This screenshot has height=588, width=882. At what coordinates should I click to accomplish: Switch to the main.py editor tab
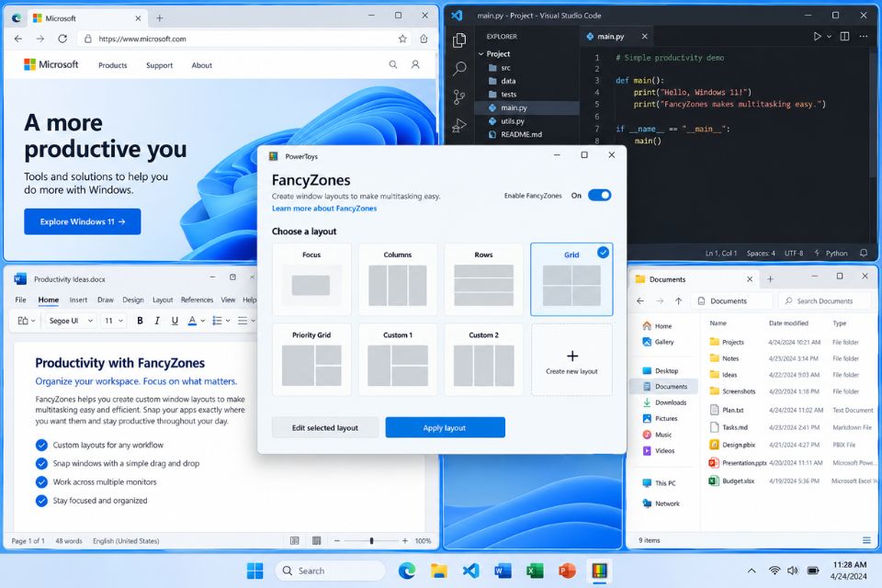pyautogui.click(x=610, y=36)
